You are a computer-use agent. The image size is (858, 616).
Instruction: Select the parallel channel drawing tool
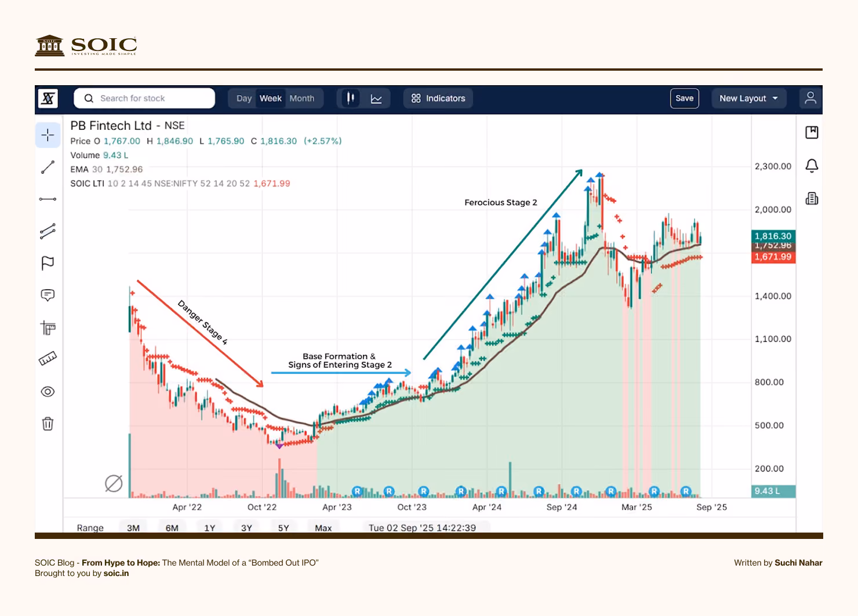point(48,231)
